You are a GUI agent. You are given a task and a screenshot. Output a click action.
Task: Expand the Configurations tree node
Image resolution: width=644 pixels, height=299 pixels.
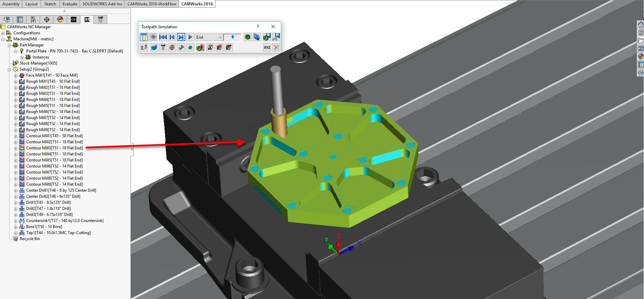coord(3,33)
